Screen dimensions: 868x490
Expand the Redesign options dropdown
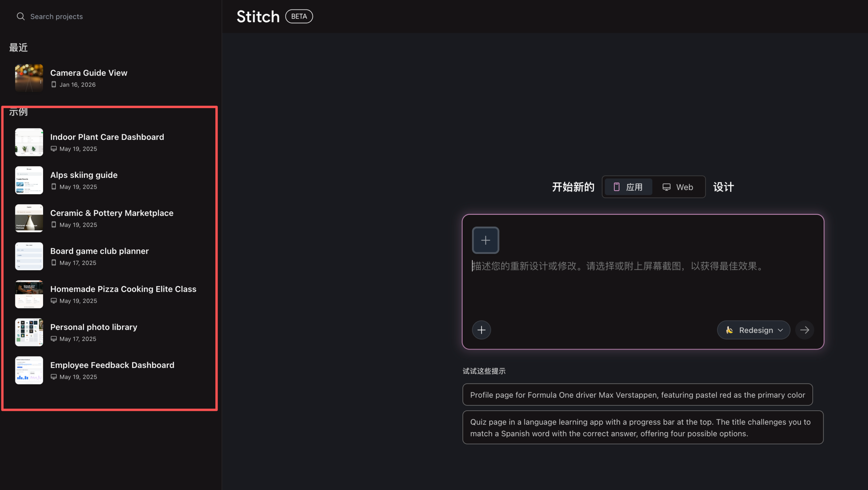pos(781,330)
